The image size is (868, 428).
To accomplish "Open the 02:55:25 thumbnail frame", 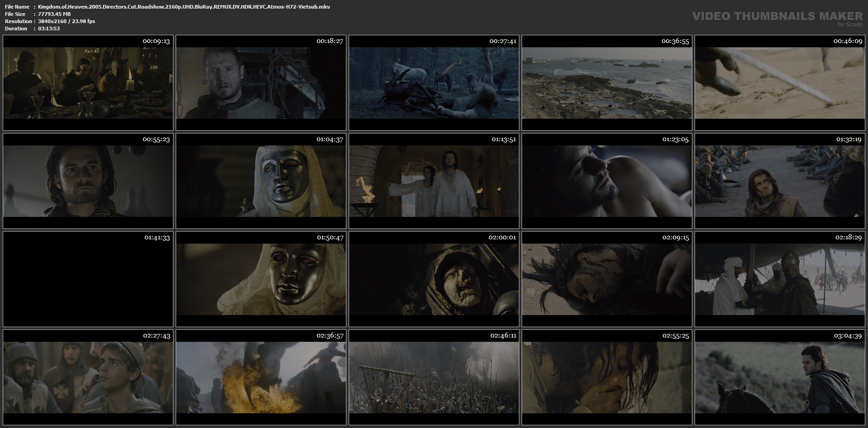I will pos(607,377).
